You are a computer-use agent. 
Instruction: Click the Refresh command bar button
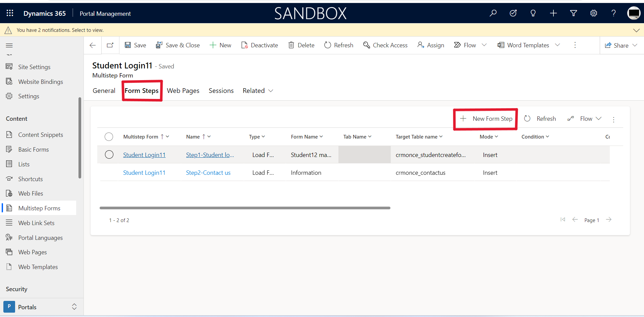[x=339, y=45]
